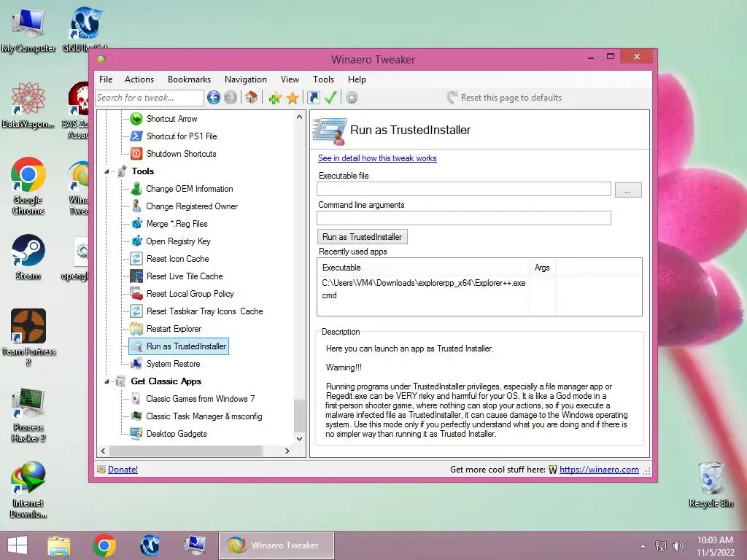
Task: Open the Actions menu
Action: pos(139,79)
